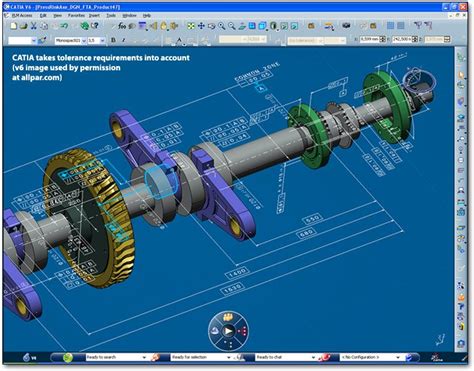Select the Cut scissors icon

34,26
